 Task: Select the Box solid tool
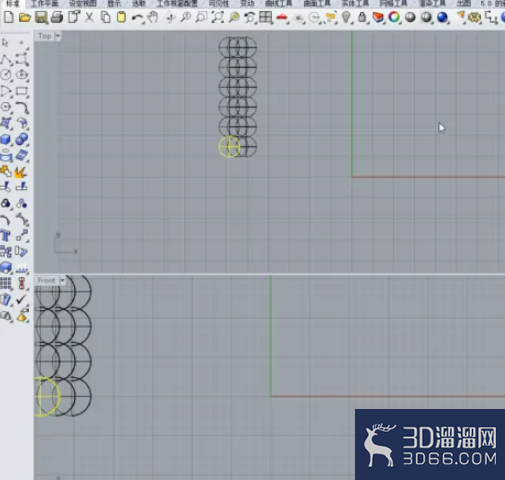click(x=6, y=139)
